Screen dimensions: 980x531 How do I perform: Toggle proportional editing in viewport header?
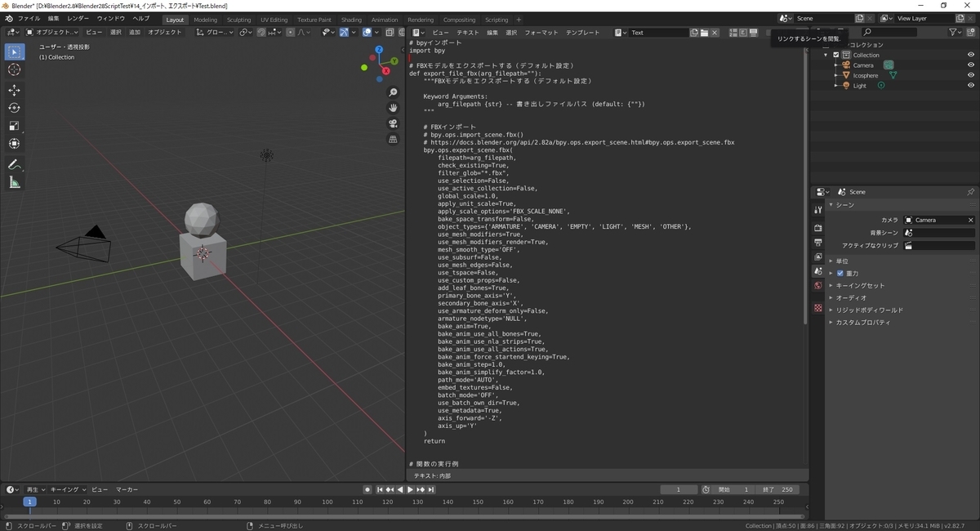click(292, 33)
